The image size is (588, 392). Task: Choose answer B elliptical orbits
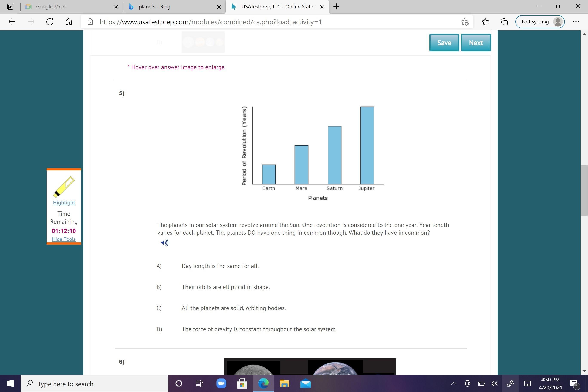pyautogui.click(x=225, y=287)
